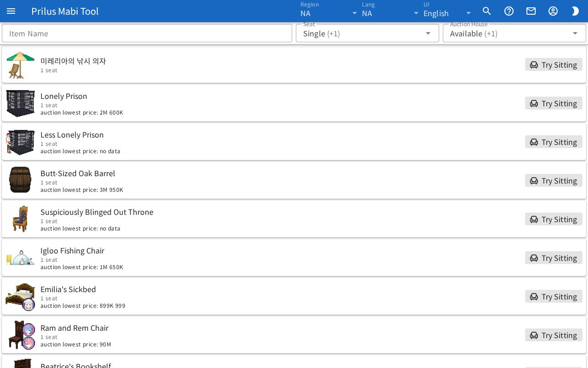Open the Seat filter dropdown
Image resolution: width=588 pixels, height=368 pixels.
[367, 33]
